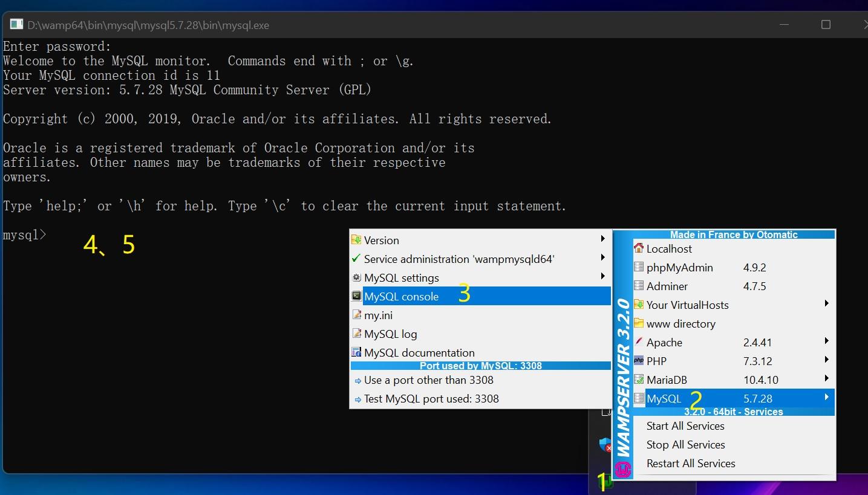The height and width of the screenshot is (495, 868).
Task: Choose Start All Services
Action: pos(685,426)
